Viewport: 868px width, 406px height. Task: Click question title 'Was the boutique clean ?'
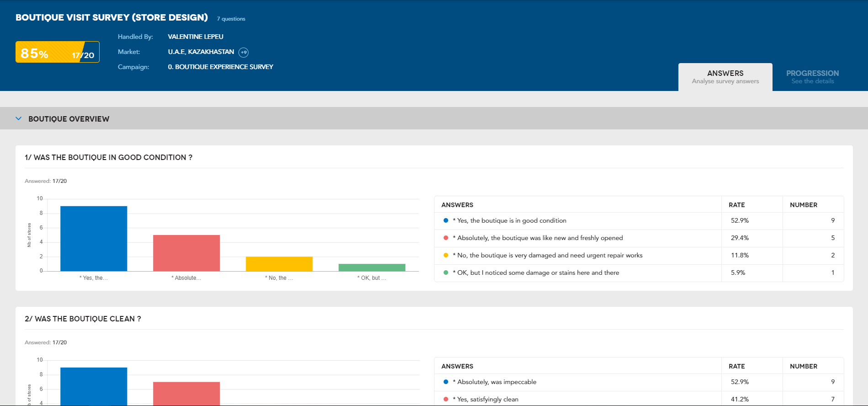click(83, 319)
